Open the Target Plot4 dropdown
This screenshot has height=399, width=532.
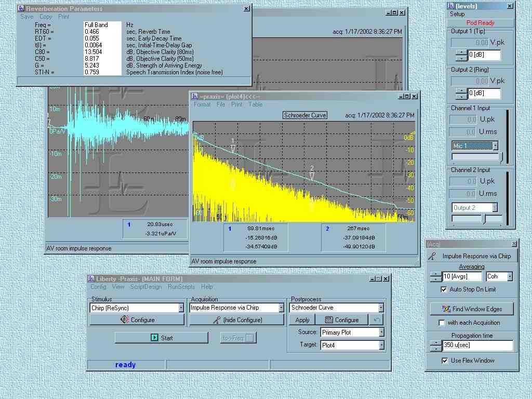[381, 345]
